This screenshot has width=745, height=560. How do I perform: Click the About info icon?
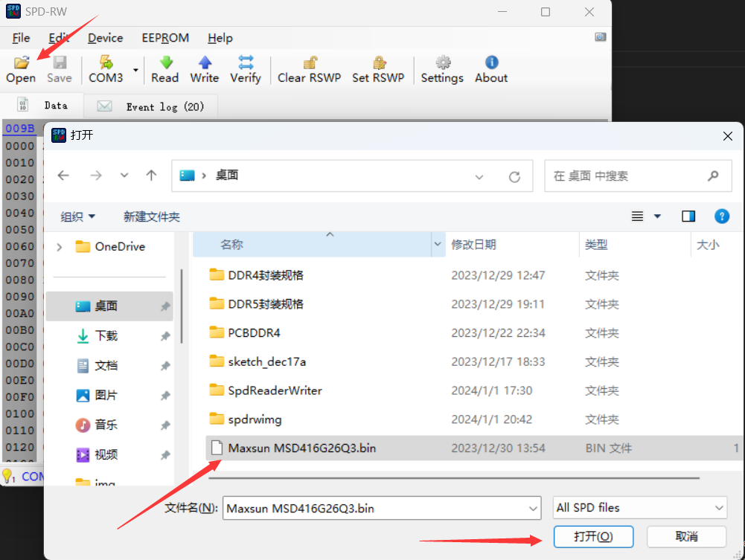(x=492, y=62)
